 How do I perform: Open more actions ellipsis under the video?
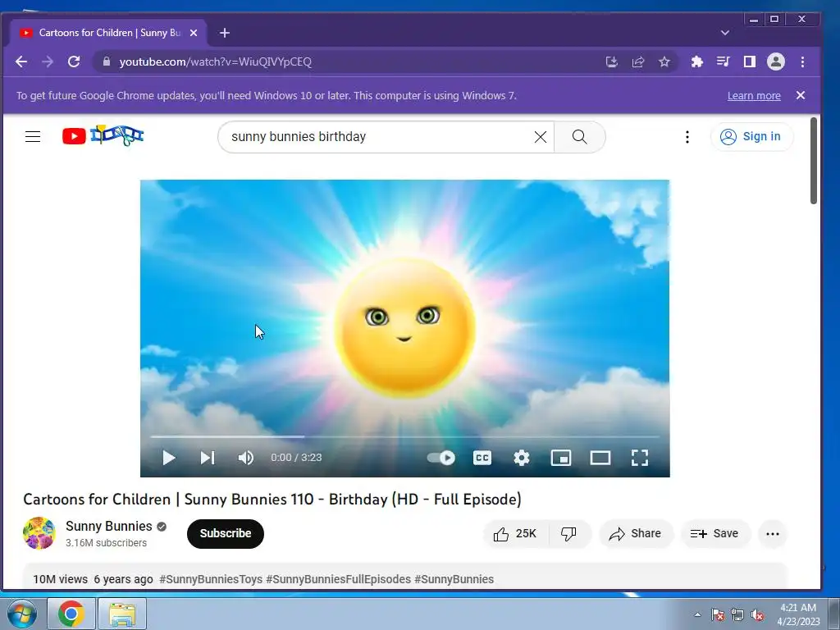773,533
